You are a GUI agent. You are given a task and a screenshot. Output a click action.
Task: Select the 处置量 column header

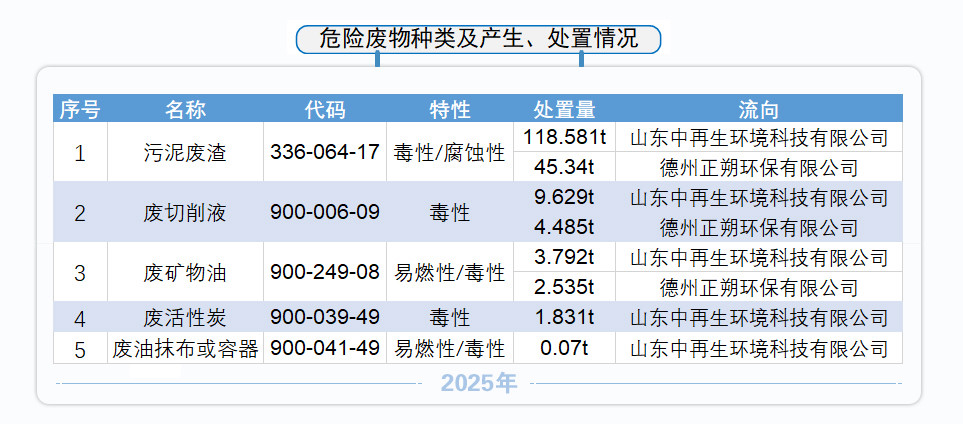coord(564,109)
